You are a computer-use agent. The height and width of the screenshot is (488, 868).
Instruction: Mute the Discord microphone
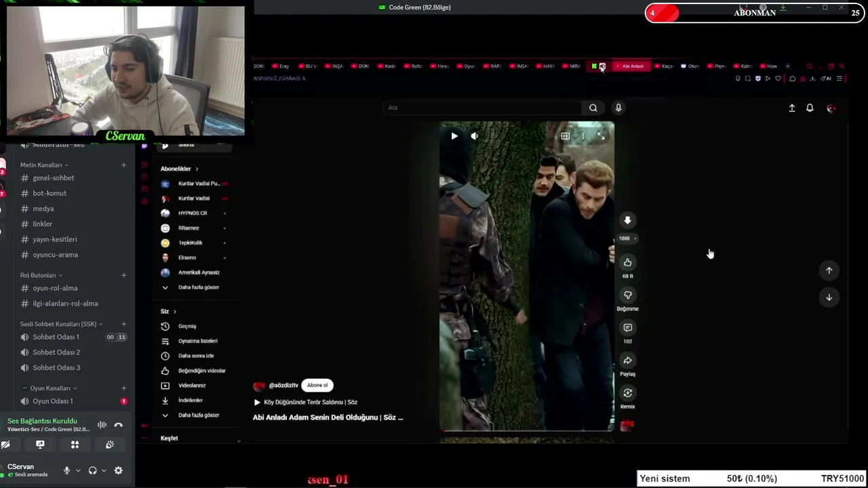(x=66, y=470)
